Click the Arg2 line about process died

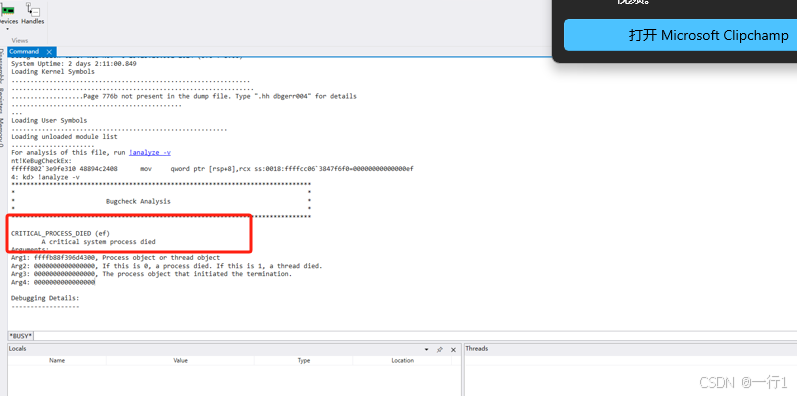[x=167, y=266]
